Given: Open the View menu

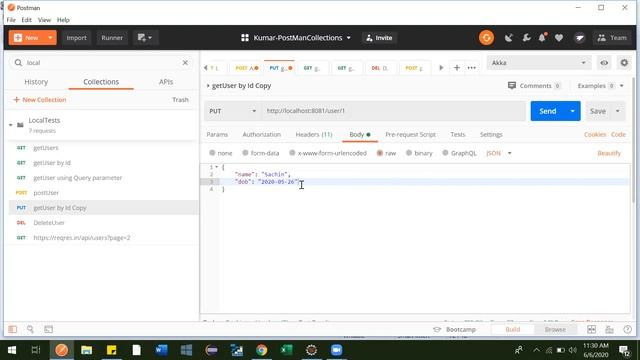Looking at the screenshot, I should pyautogui.click(x=44, y=20).
